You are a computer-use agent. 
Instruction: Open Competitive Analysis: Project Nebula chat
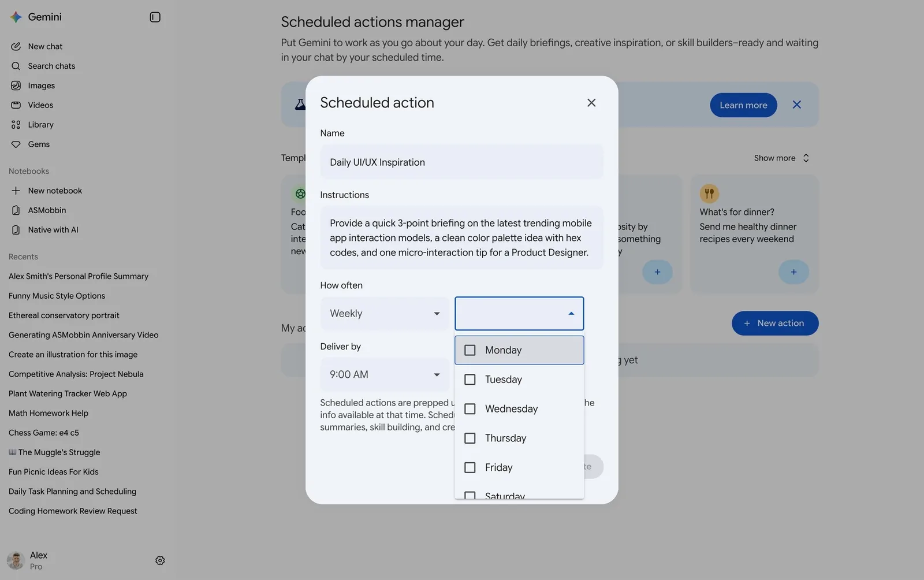point(76,374)
